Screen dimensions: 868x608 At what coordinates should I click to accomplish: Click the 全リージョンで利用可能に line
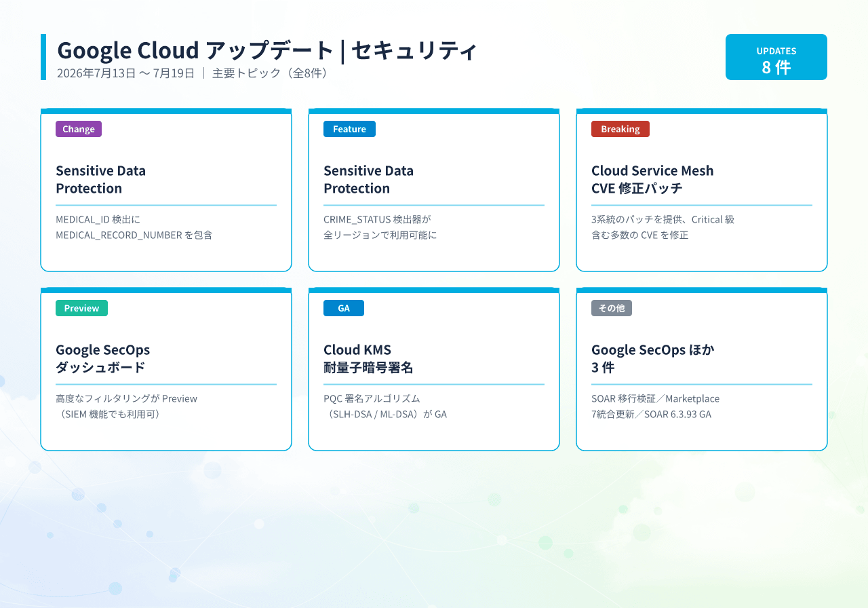[x=380, y=235]
